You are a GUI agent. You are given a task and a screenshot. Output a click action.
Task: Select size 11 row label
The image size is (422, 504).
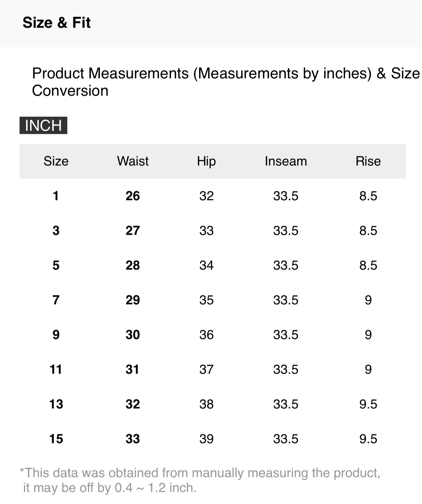click(x=56, y=370)
